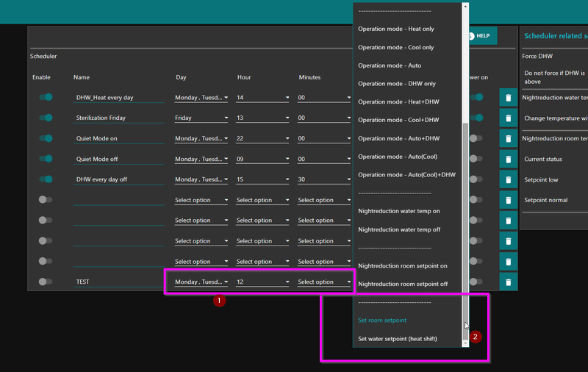Open Hour dropdown for Sterilization Friday
This screenshot has width=588, height=372.
pyautogui.click(x=262, y=118)
